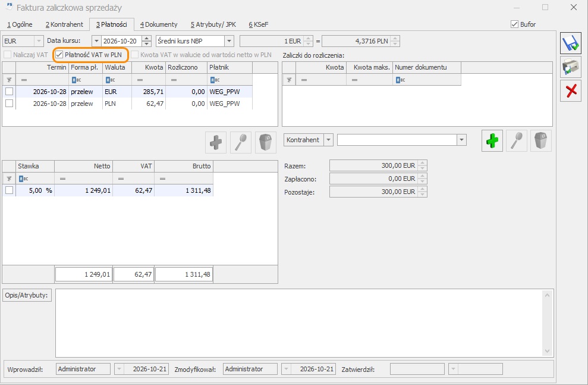Expand the Data kursu dropdown arrow
Screen dimensions: 588x385
click(x=96, y=41)
